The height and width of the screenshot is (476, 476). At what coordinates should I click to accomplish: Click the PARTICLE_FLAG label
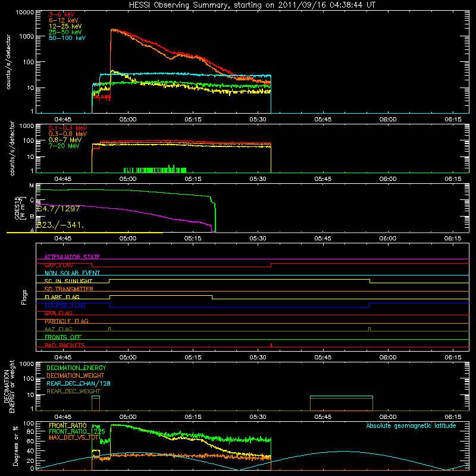point(67,321)
